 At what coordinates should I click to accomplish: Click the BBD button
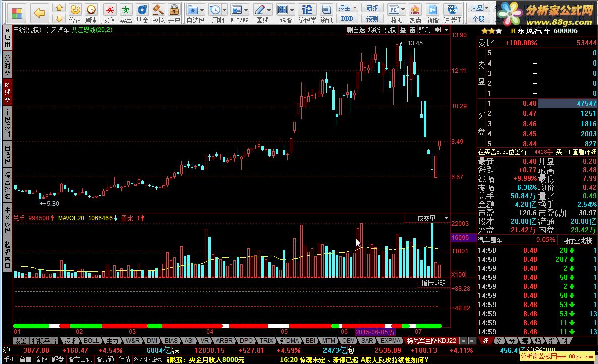point(347,18)
